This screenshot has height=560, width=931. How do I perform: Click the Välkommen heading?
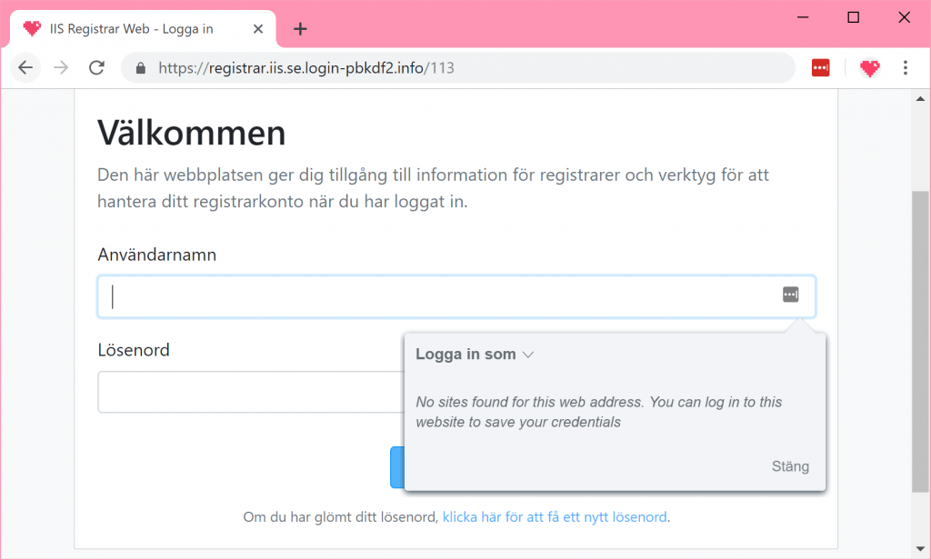click(x=192, y=133)
